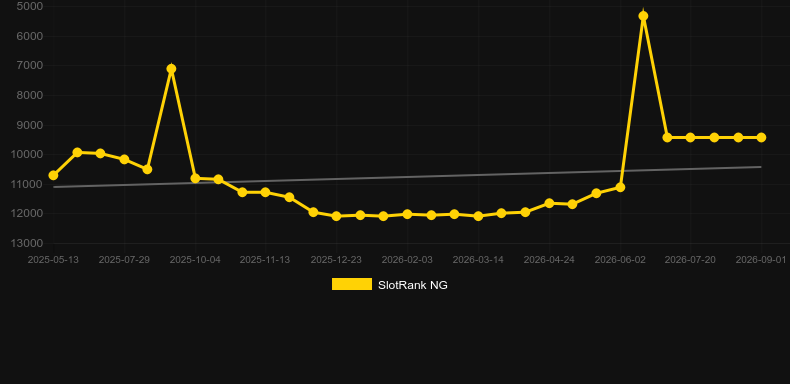Select the highest peak data point near 5300
Viewport: 790px width, 384px height.
[x=643, y=16]
